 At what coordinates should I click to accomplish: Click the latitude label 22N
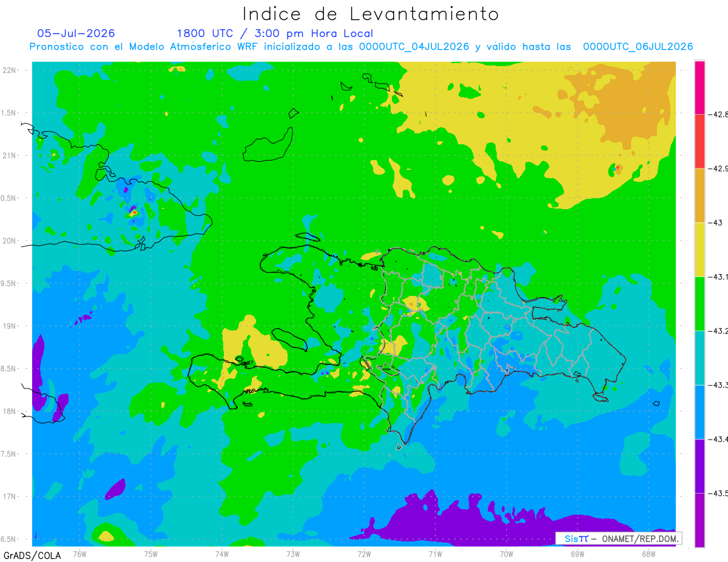10,70
